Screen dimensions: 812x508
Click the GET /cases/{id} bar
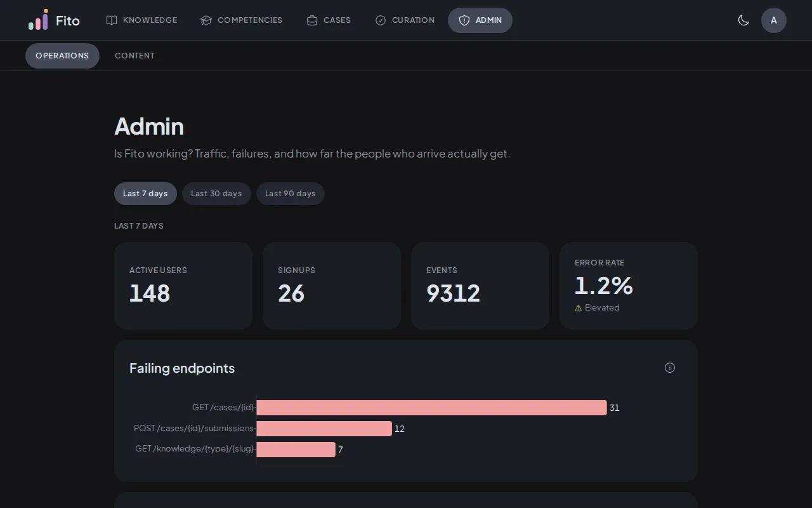point(431,408)
